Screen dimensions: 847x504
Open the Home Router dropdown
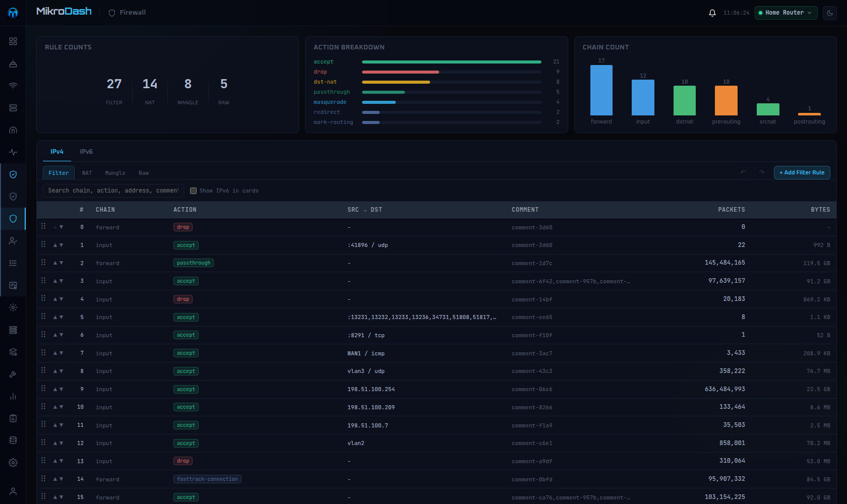tap(785, 13)
